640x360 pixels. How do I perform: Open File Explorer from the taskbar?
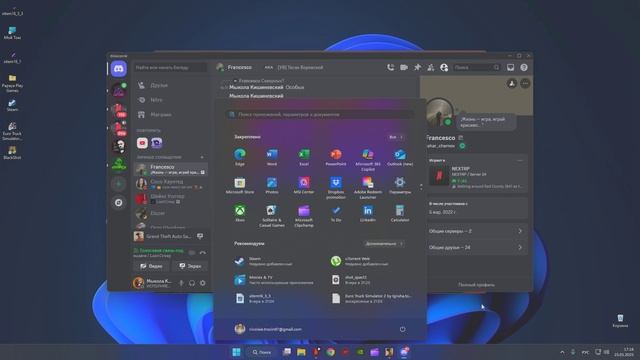(x=301, y=352)
